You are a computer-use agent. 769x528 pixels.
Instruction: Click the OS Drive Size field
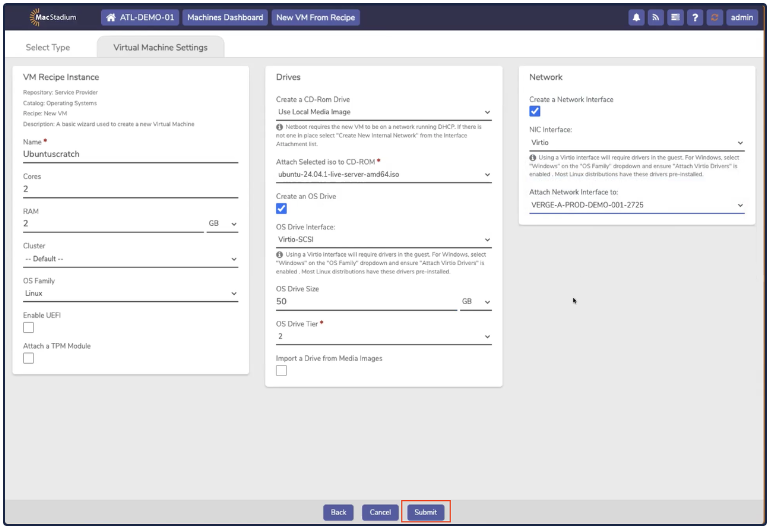tap(366, 302)
